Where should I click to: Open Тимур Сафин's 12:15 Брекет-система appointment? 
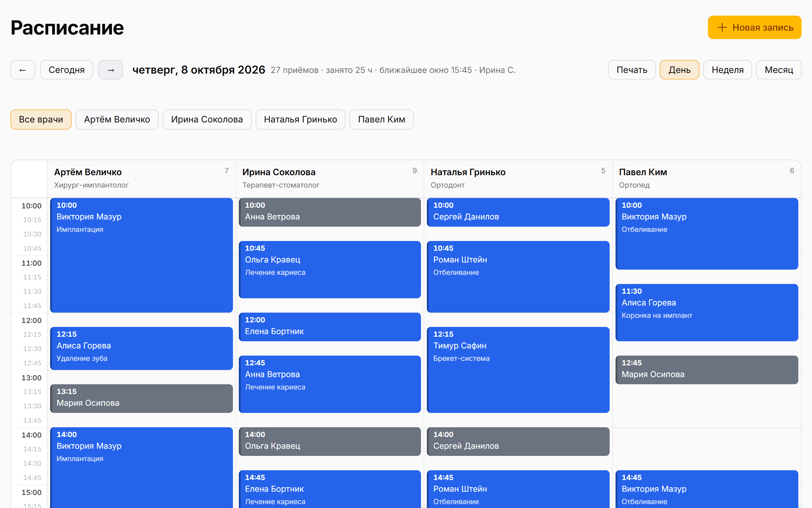coord(518,370)
